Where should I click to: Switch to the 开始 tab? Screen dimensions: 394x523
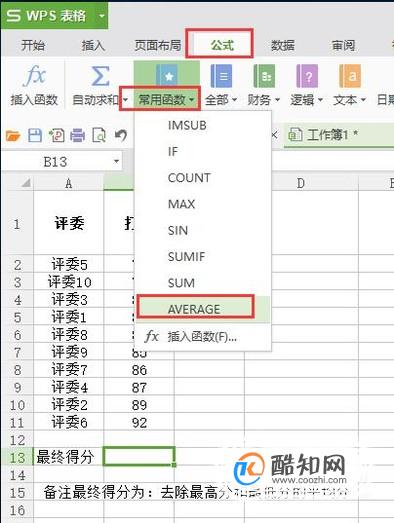point(33,45)
